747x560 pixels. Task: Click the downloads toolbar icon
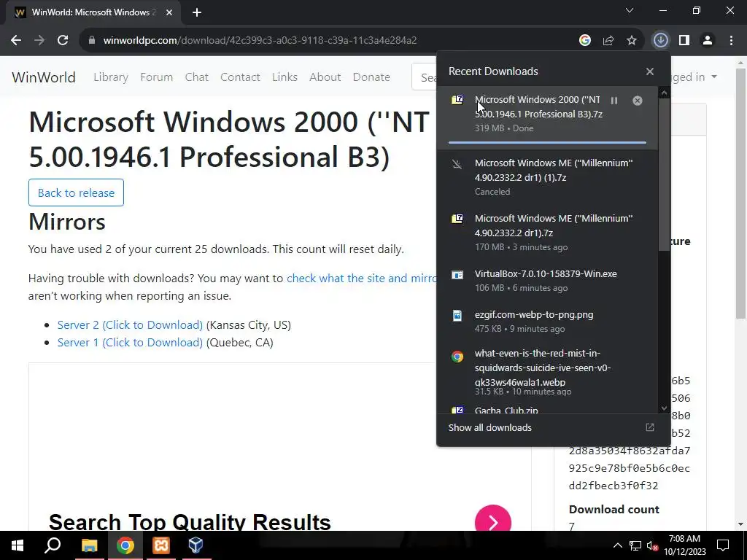(x=660, y=41)
